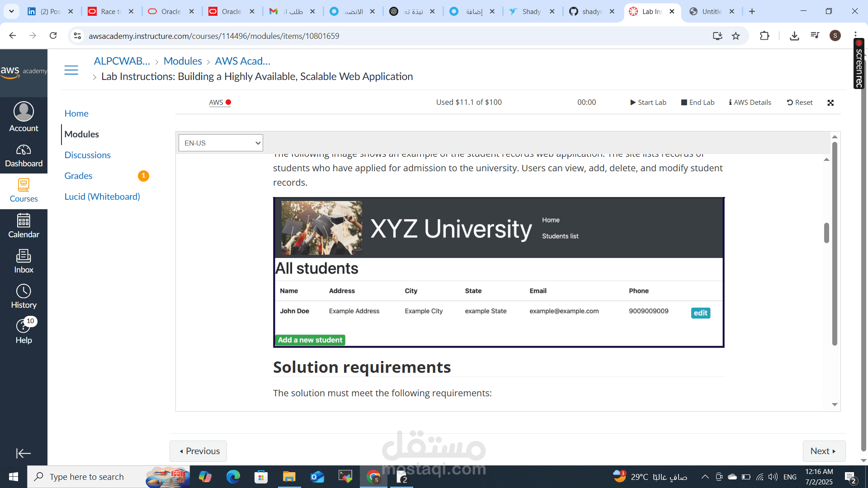Reload the page with browser refresh icon
Screen dimensions: 868x488
pyautogui.click(x=53, y=36)
